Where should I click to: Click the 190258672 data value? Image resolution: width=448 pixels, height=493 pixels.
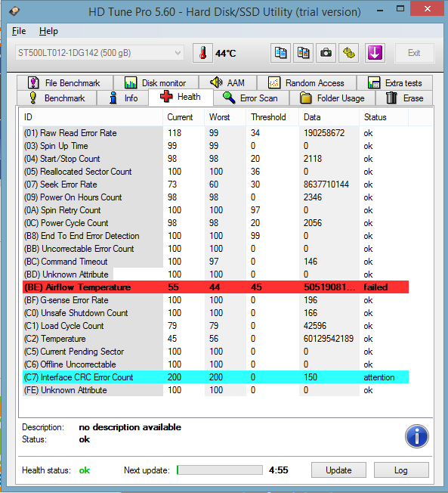coord(324,133)
